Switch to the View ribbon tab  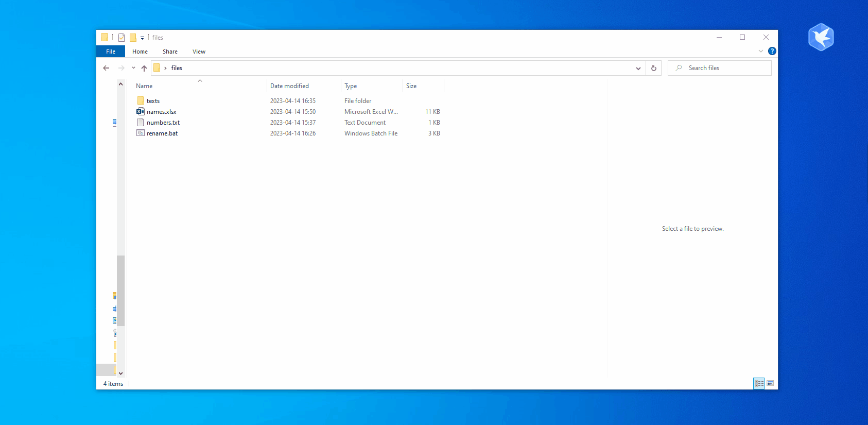[x=199, y=52]
